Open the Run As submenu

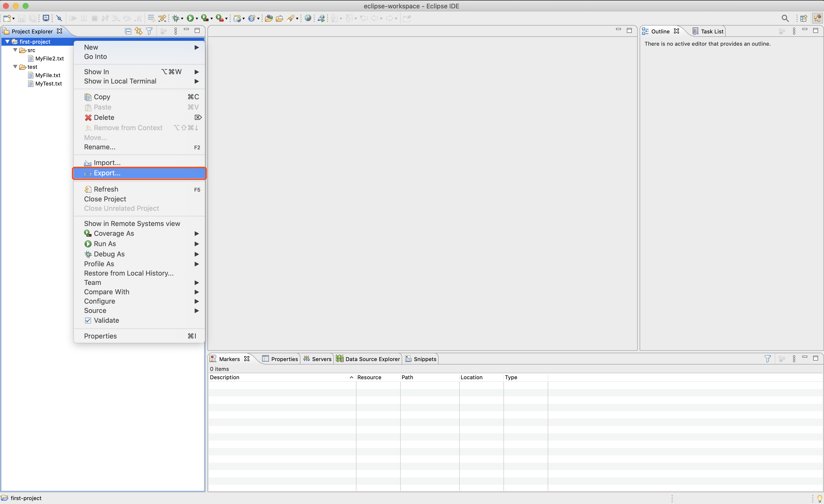(139, 244)
